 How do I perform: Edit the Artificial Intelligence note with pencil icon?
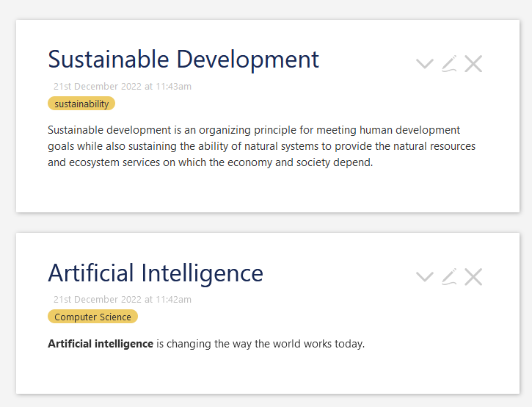[x=449, y=276]
